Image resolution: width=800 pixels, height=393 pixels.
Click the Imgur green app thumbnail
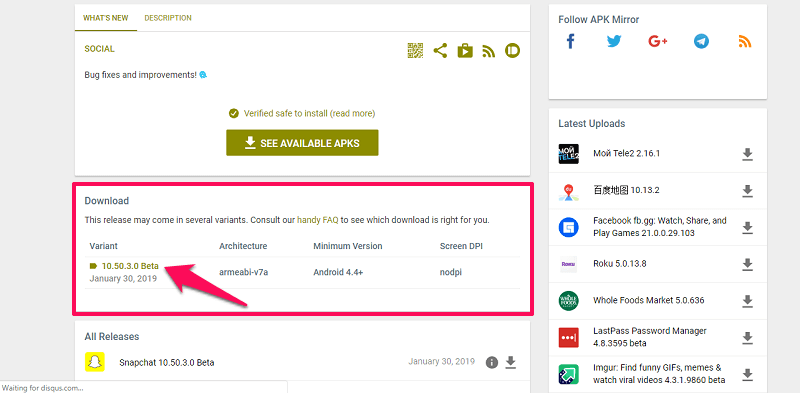click(x=568, y=374)
